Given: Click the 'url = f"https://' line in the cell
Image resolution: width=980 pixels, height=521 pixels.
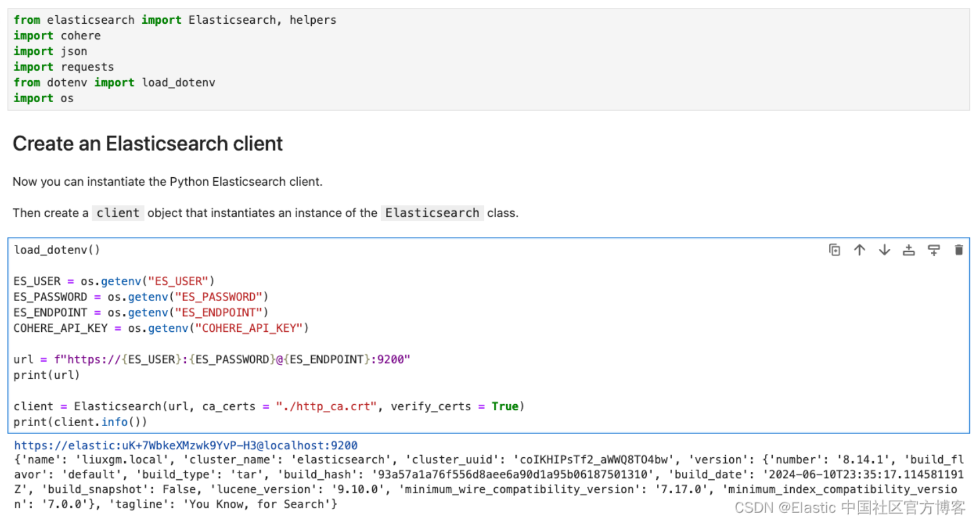Looking at the screenshot, I should [x=212, y=360].
